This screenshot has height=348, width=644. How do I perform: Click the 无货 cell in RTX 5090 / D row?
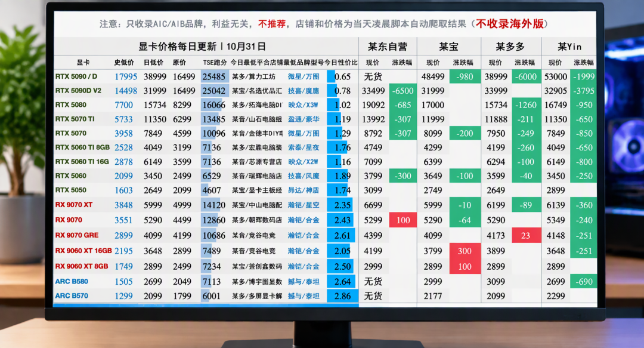[373, 76]
